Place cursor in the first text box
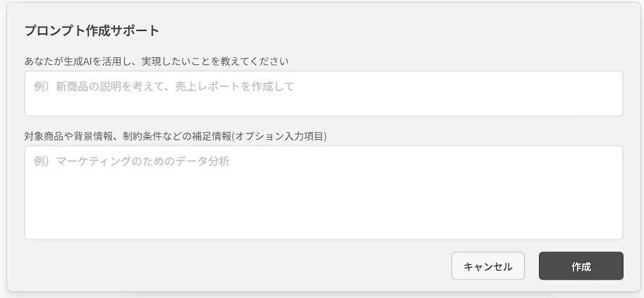Viewport: 644px width, 298px height. (x=323, y=93)
